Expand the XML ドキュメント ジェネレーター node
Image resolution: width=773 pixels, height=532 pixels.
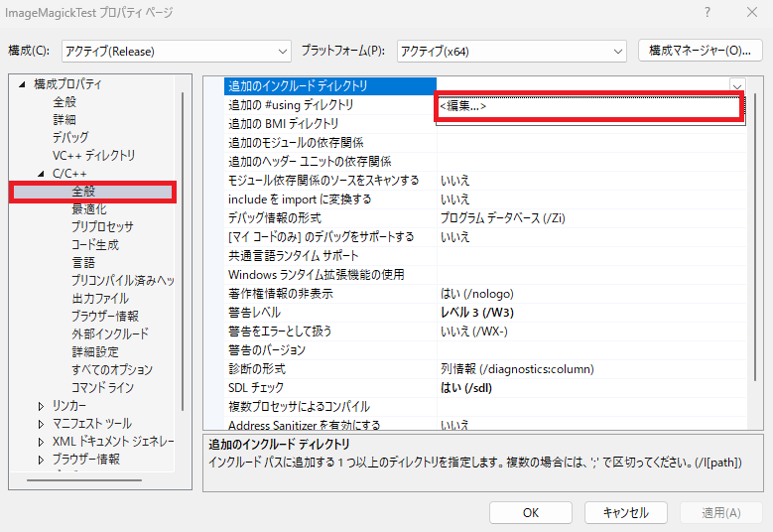(41, 442)
